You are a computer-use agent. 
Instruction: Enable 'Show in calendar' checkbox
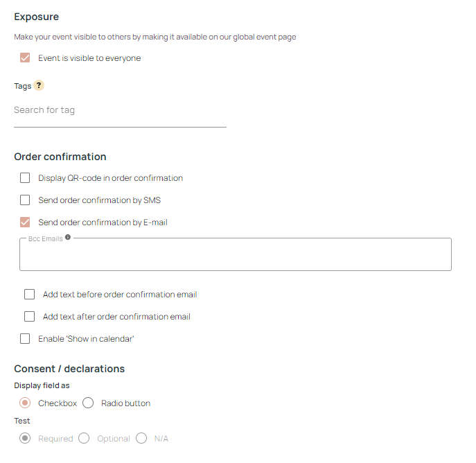(x=25, y=339)
